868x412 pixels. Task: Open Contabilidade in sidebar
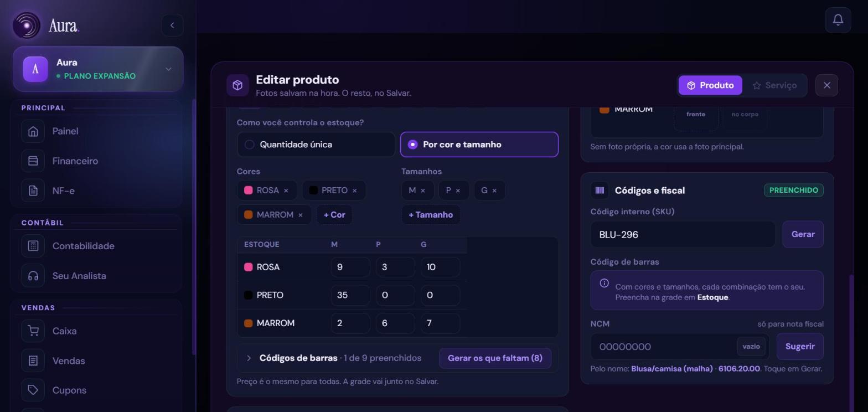click(96, 246)
